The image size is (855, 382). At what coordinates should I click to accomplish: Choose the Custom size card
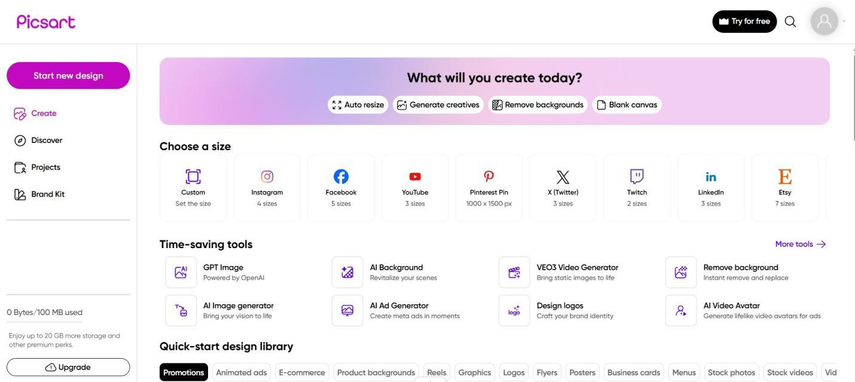(193, 188)
